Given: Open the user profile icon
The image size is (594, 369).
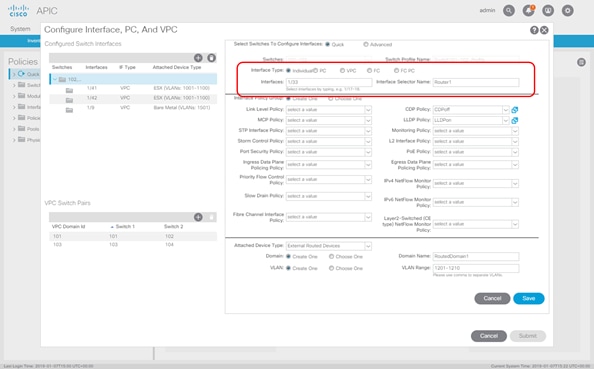Looking at the screenshot, I should [x=548, y=11].
